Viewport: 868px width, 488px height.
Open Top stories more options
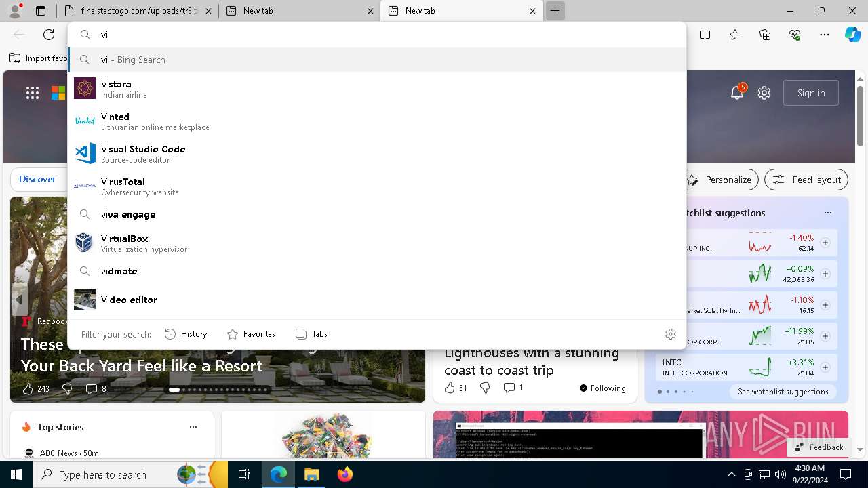193,427
